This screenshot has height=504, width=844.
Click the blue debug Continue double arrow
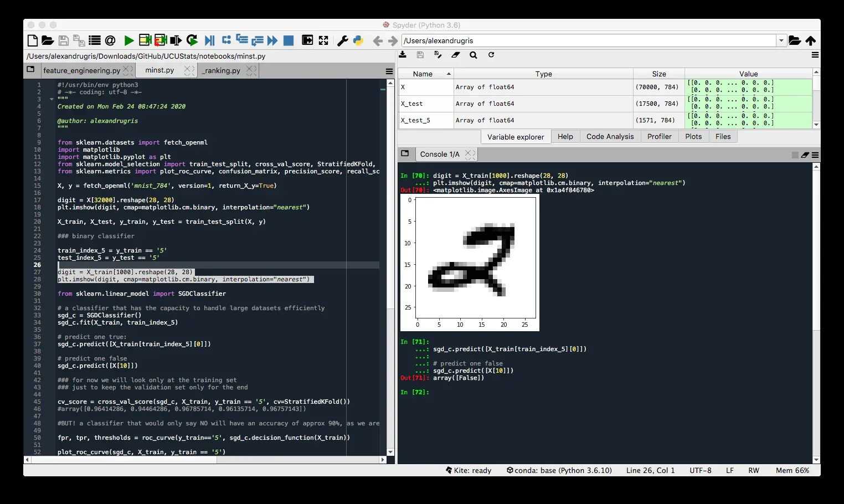272,40
